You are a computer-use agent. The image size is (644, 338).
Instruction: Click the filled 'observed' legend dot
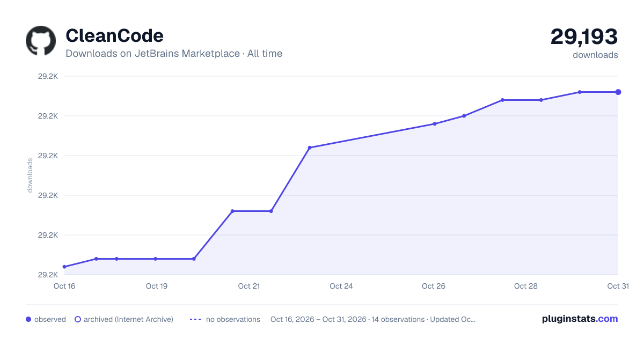point(28,319)
